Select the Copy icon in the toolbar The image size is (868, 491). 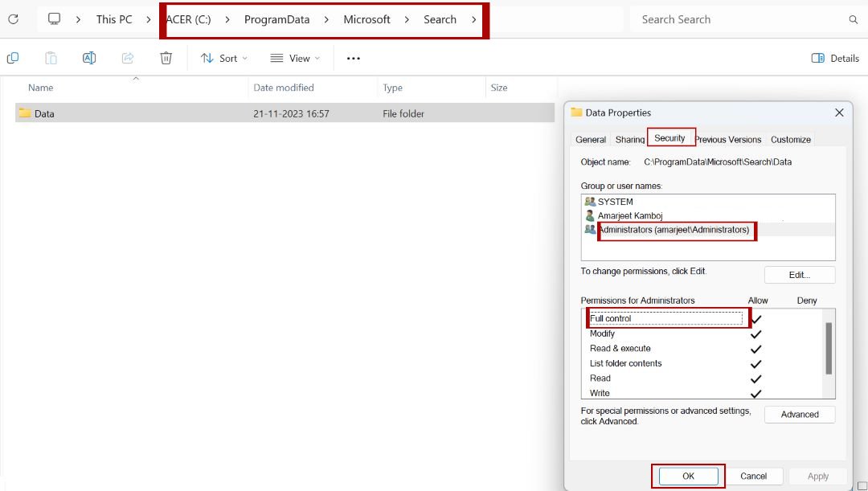12,58
